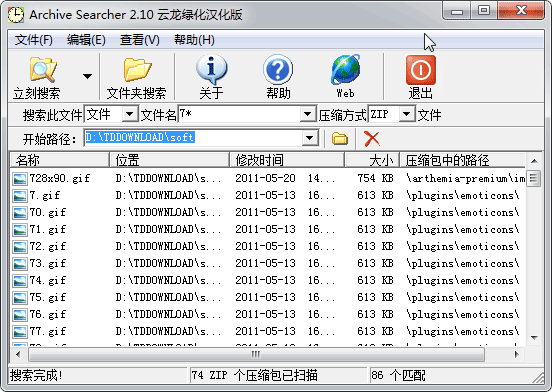Click the file icon of 76.gif
552x392 pixels.
[x=19, y=315]
